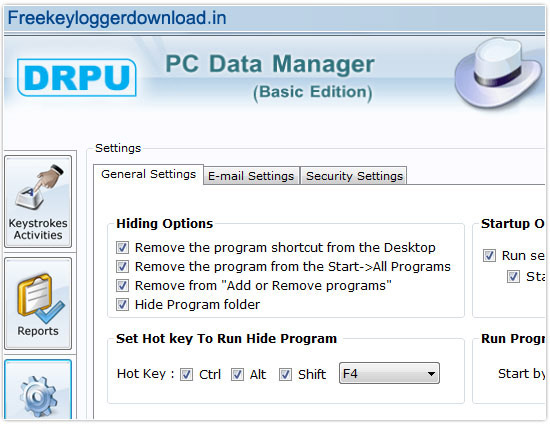This screenshot has width=550, height=424.
Task: Select the General Settings tab
Action: pos(148,174)
